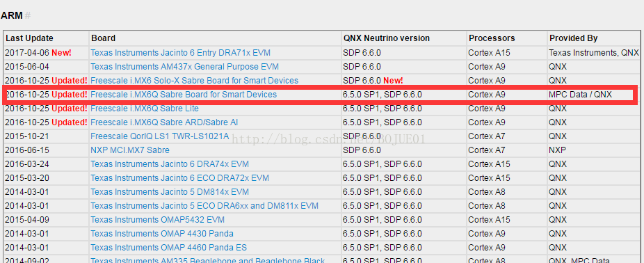This screenshot has width=644, height=263.
Task: Open the Texas Instruments Jacinto 6 Entry DRA71x EVM link
Action: pyautogui.click(x=180, y=53)
